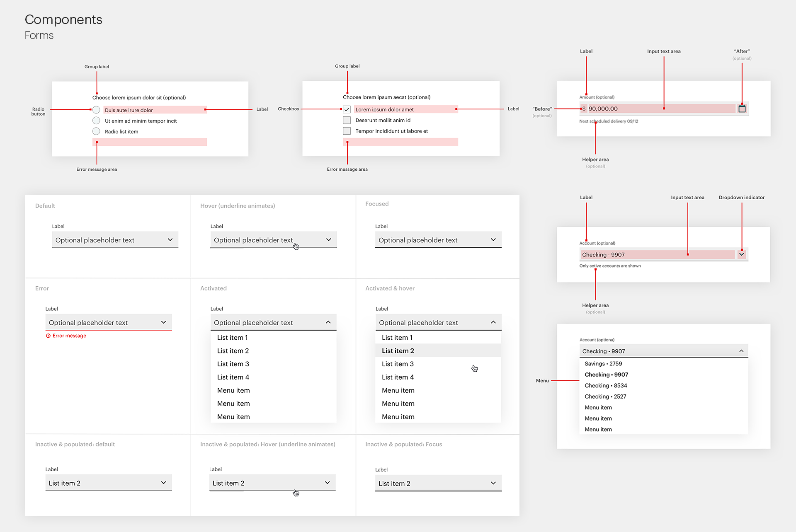Select the Radio list item option
This screenshot has height=532, width=796.
[96, 131]
